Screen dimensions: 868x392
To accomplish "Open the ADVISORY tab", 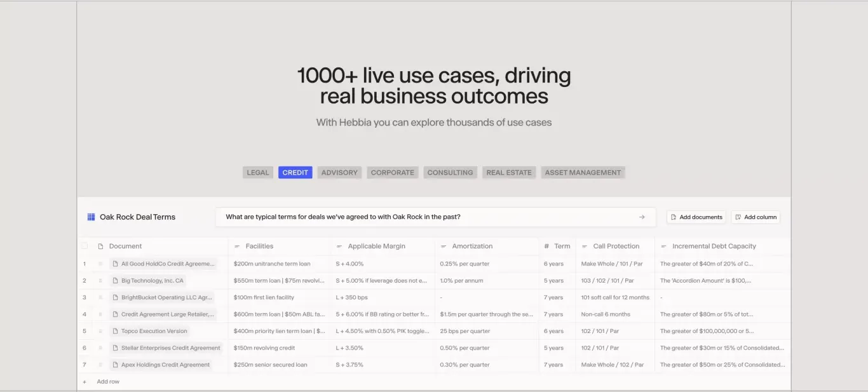I will (x=339, y=173).
